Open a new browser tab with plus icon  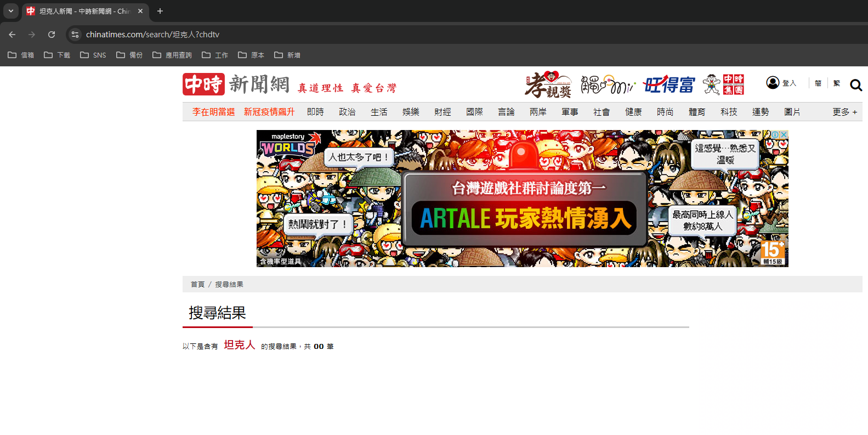click(160, 11)
